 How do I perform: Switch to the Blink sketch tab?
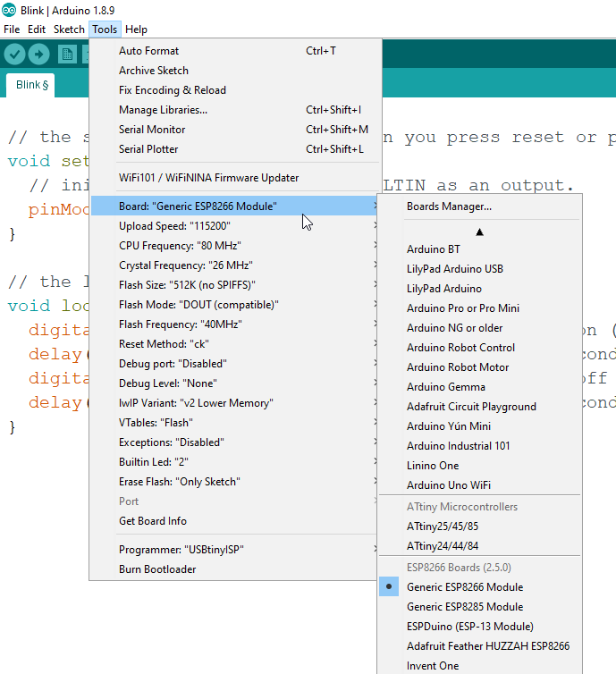(x=30, y=85)
